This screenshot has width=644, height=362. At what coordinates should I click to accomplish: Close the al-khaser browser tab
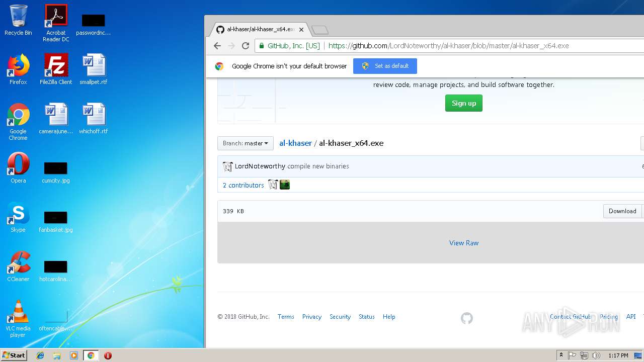point(301,30)
